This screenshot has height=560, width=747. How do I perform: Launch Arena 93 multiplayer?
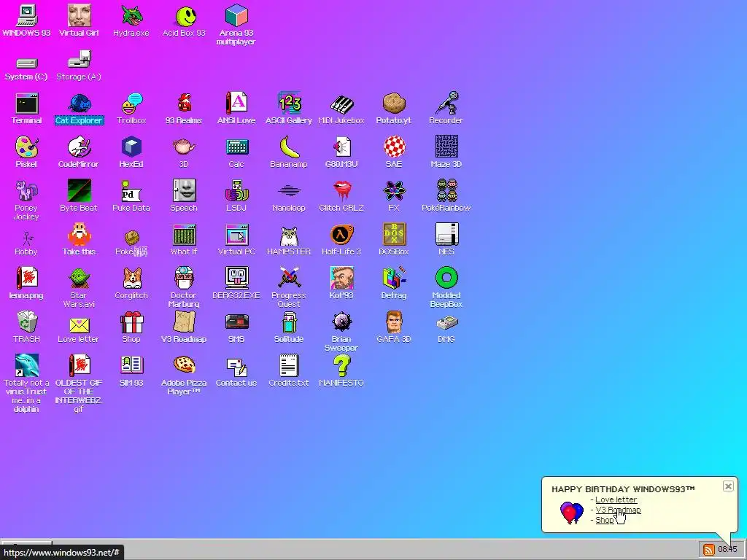point(236,16)
